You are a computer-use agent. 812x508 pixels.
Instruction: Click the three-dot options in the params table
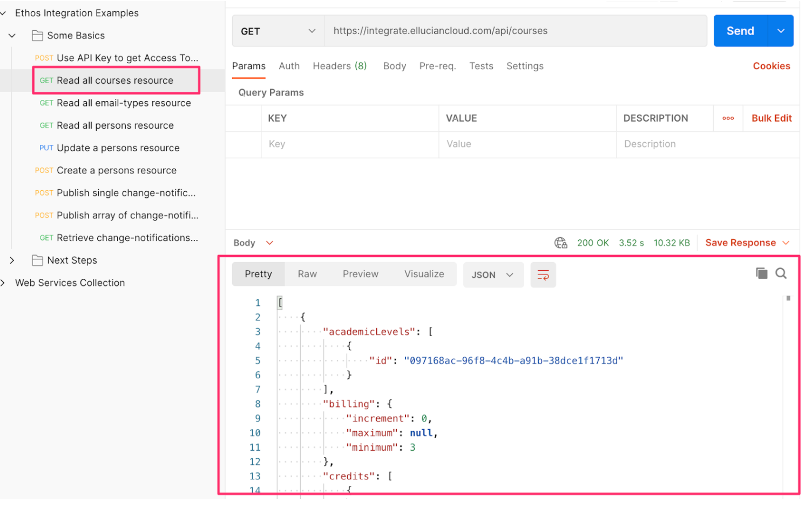coord(728,118)
